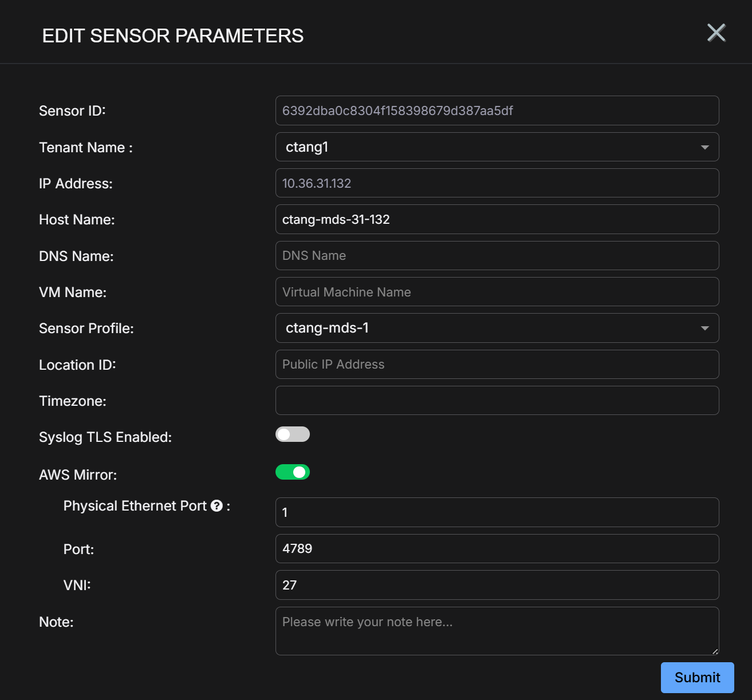
Task: Click the Tenant Name label
Action: coord(86,148)
